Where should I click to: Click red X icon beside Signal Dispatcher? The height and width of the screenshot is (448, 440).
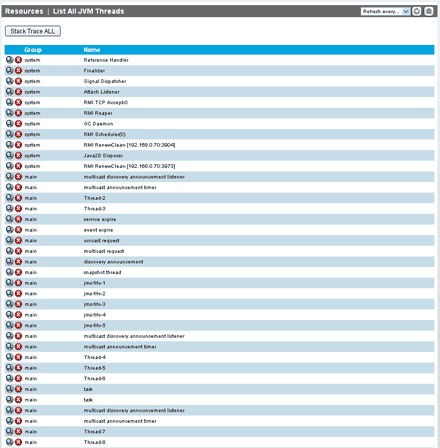pyautogui.click(x=18, y=81)
